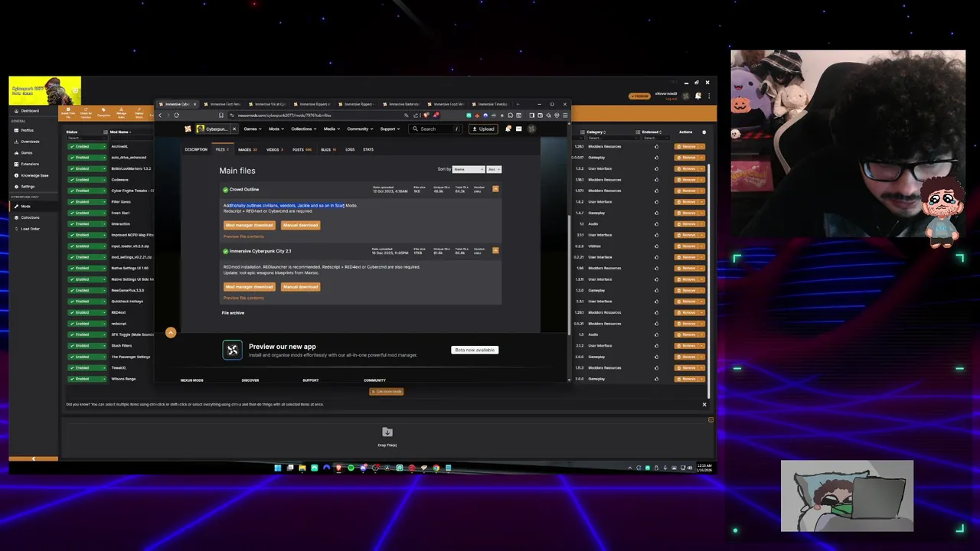Image resolution: width=980 pixels, height=551 pixels.
Task: Switch to the IMAGES tab
Action: pos(247,149)
